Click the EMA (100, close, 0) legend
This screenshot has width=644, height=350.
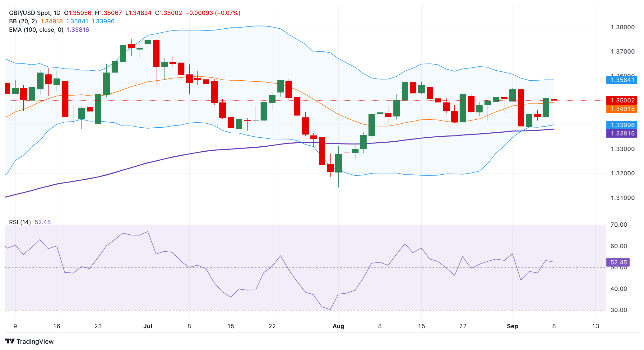(36, 30)
